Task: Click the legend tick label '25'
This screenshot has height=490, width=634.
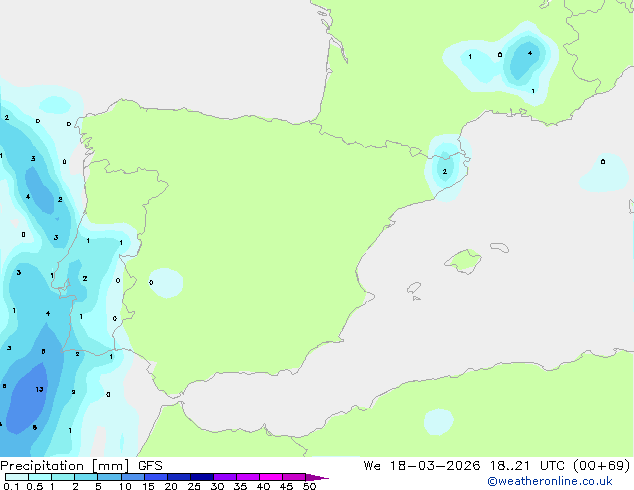Action: point(194,486)
